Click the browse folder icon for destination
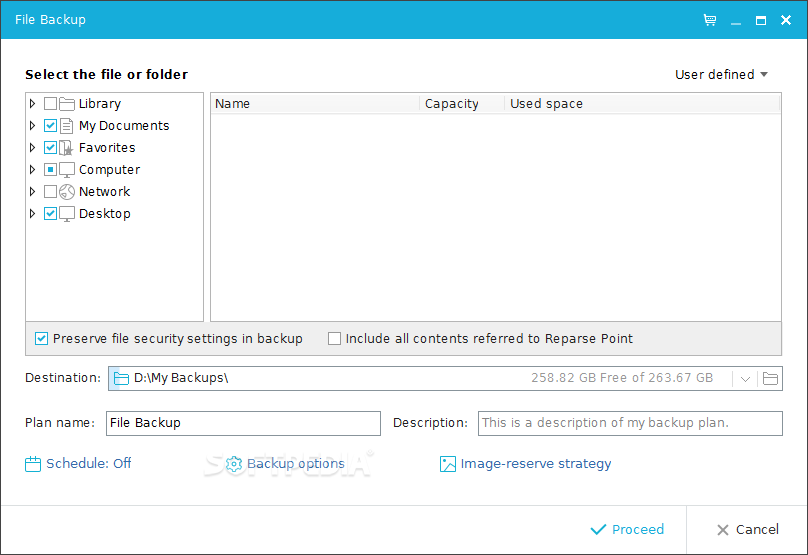The height and width of the screenshot is (555, 808). (770, 378)
